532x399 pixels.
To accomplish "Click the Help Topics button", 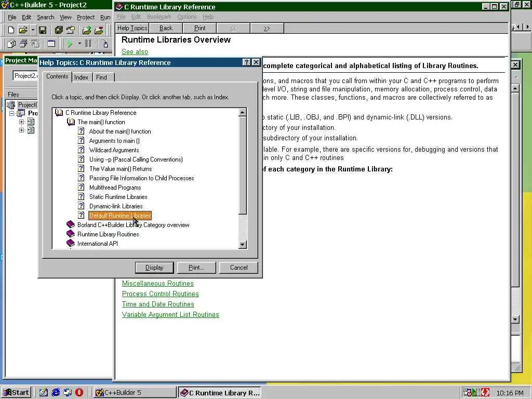I will 132,28.
